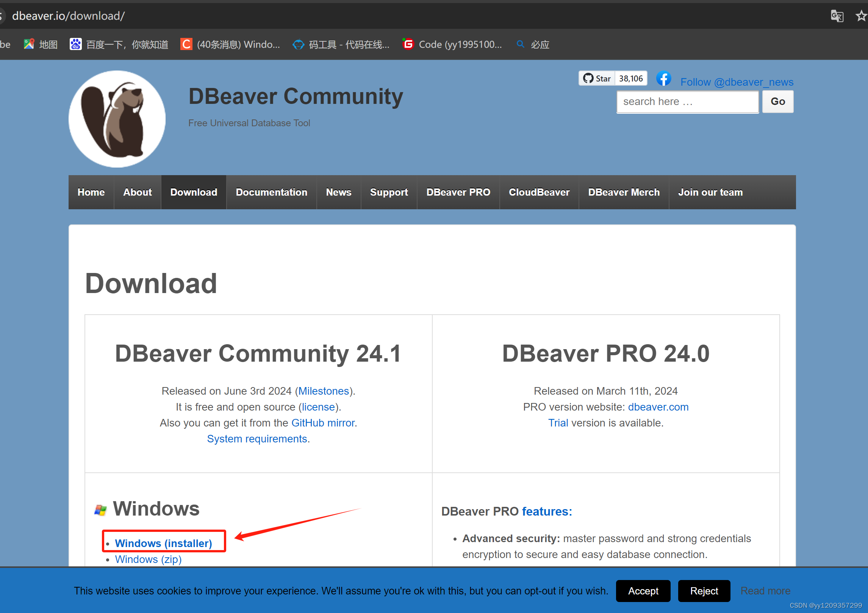The width and height of the screenshot is (868, 613).
Task: Open the Documentation menu item
Action: coord(271,192)
